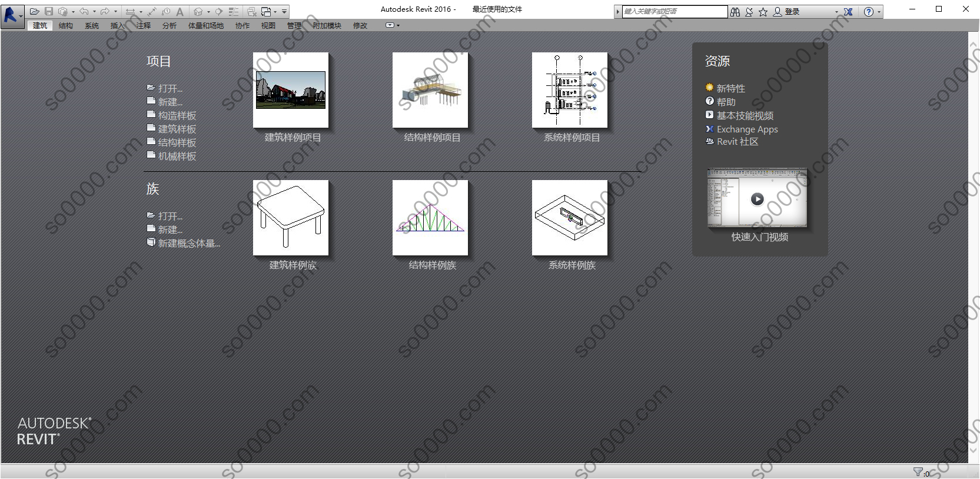Image resolution: width=980 pixels, height=479 pixels.
Task: Open the 建筑样例族 table thumbnail
Action: coord(291,218)
